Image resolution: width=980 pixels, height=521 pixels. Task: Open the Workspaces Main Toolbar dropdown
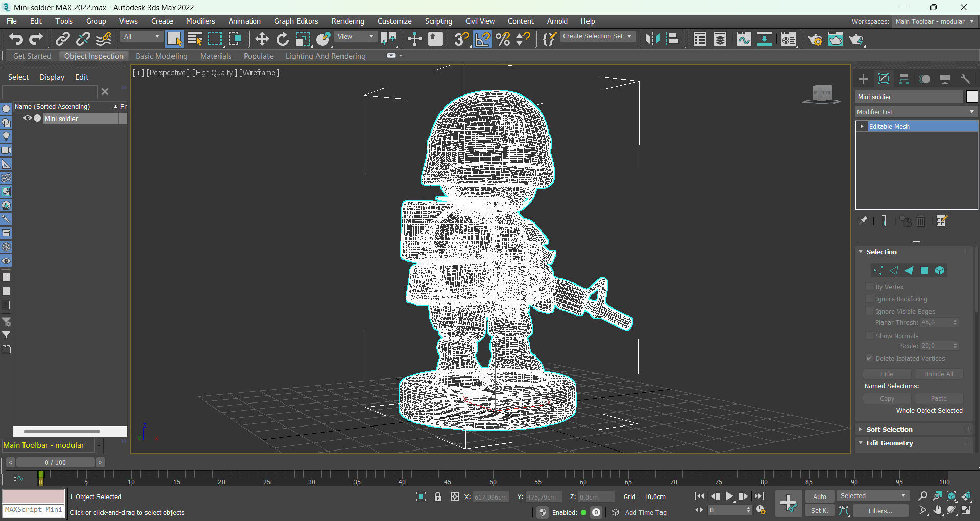click(x=935, y=21)
